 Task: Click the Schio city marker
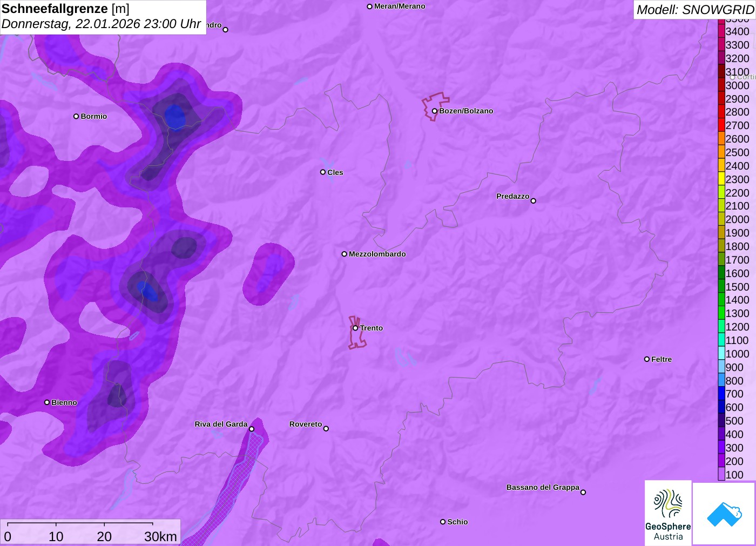[x=443, y=522]
